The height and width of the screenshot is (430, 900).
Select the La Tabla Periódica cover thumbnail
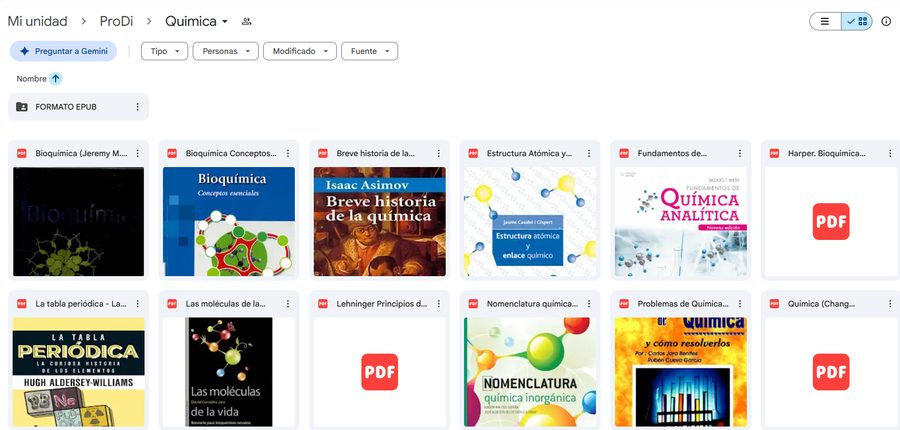coord(79,372)
